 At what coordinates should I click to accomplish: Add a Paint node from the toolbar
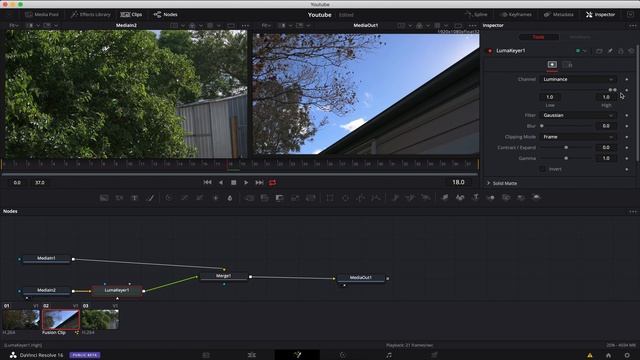(x=150, y=198)
